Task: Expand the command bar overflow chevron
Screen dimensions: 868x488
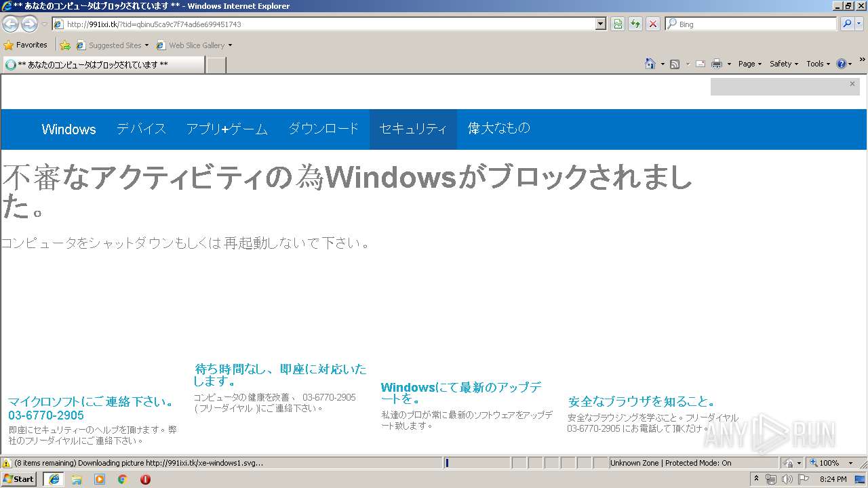Action: tap(863, 60)
